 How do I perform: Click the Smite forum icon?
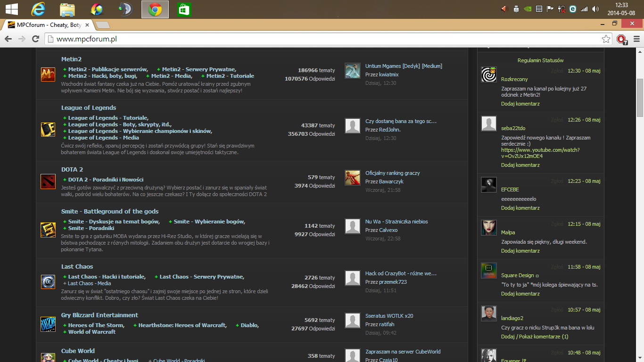(48, 230)
